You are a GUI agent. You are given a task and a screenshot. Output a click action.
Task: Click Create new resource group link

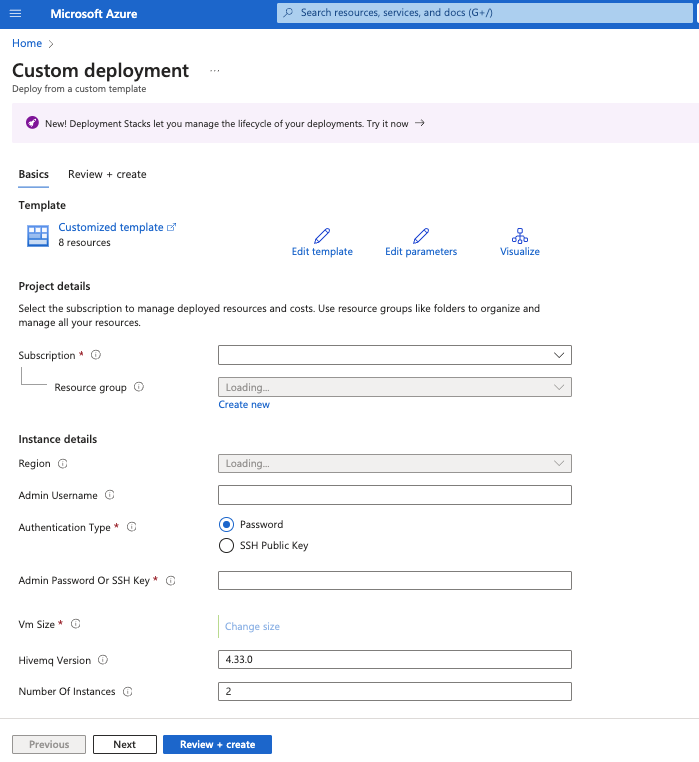tap(244, 405)
